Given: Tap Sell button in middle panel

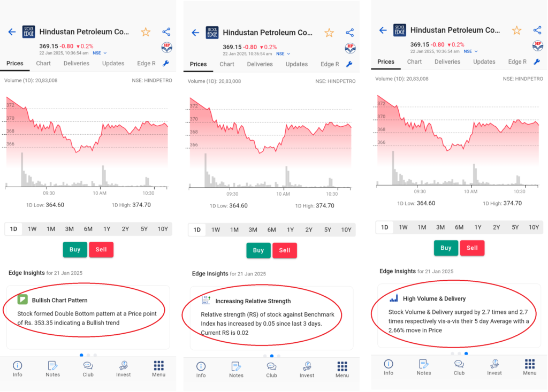Looking at the screenshot, I should pos(285,250).
